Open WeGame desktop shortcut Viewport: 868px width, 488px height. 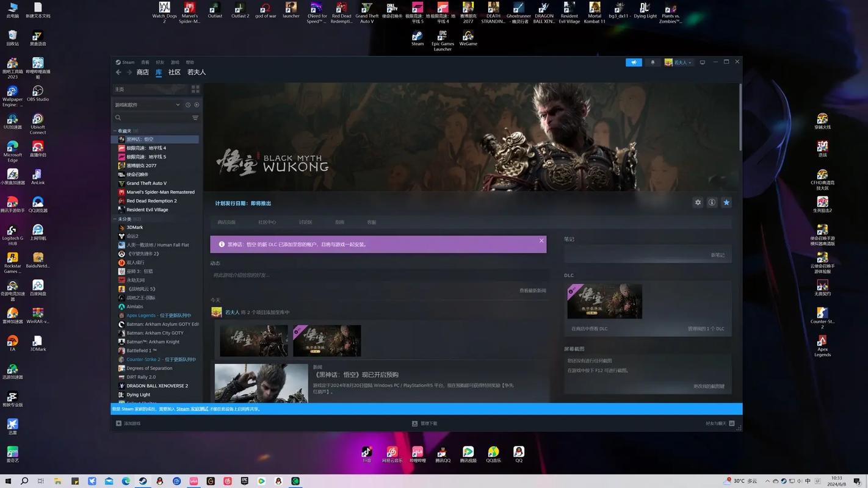(x=468, y=38)
